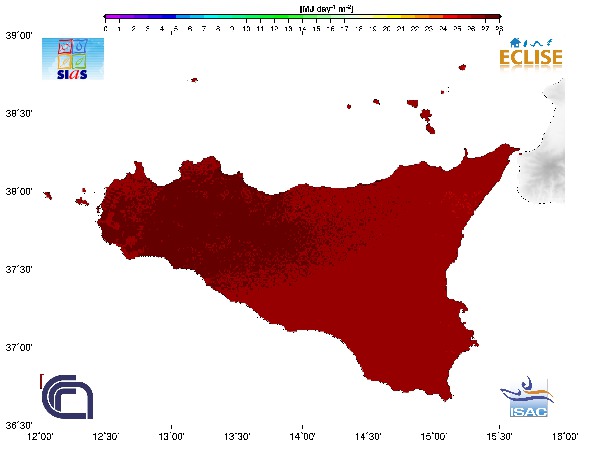
Task: Click the 10 tick label on the color scale
Action: (246, 29)
